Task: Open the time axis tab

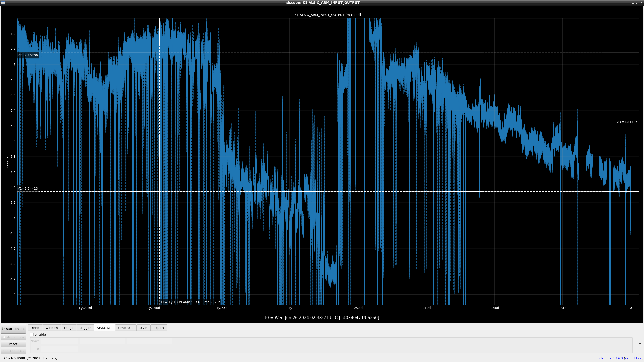Action: click(x=126, y=328)
